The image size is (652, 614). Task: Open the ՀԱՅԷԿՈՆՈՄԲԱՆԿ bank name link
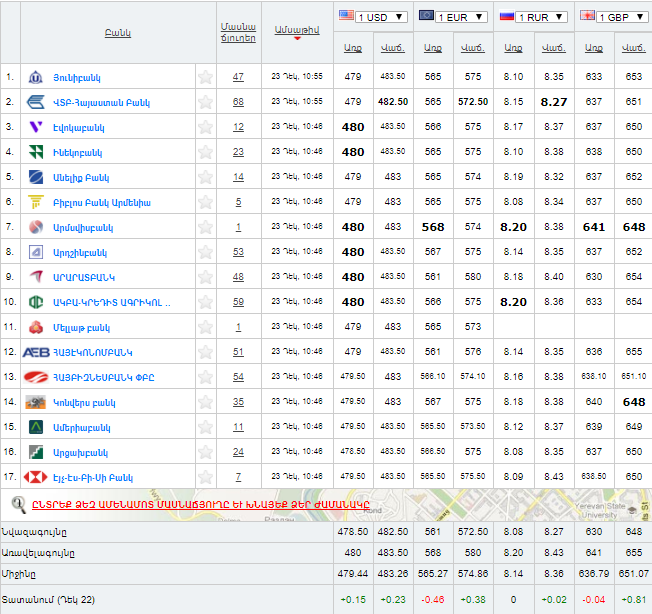tap(93, 353)
